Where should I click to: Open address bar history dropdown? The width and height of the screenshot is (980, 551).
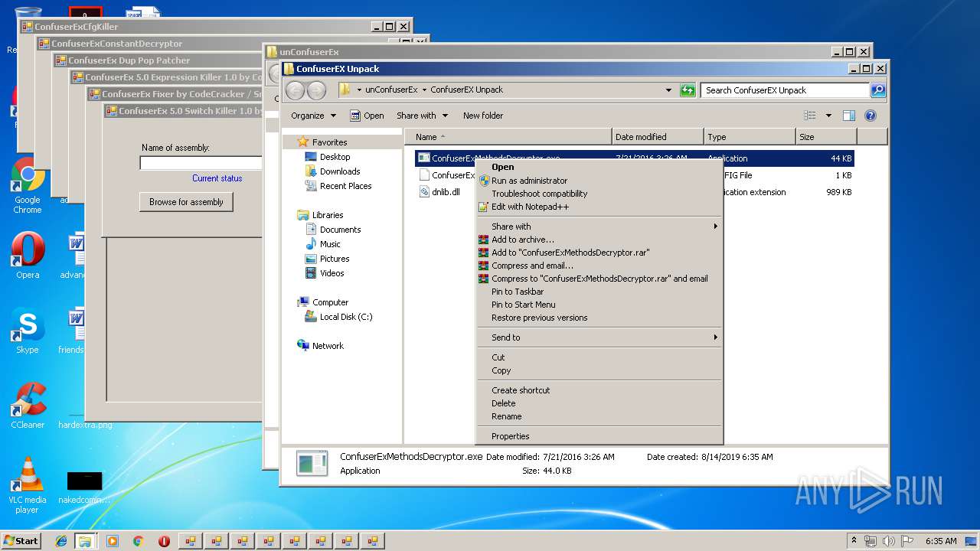669,90
